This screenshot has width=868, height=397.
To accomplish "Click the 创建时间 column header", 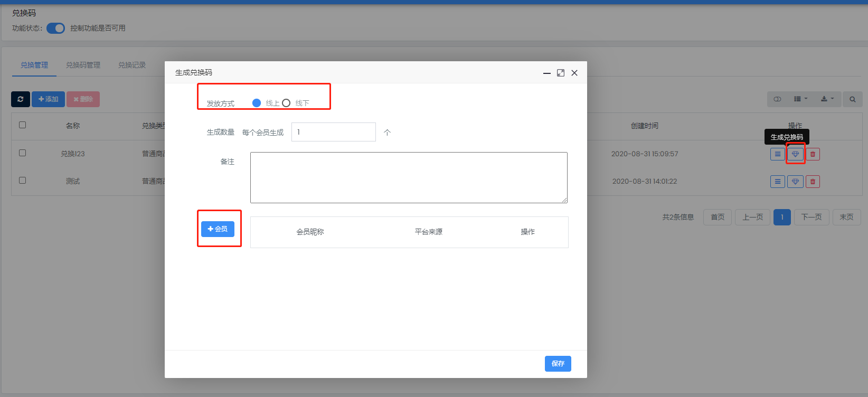I will 645,126.
